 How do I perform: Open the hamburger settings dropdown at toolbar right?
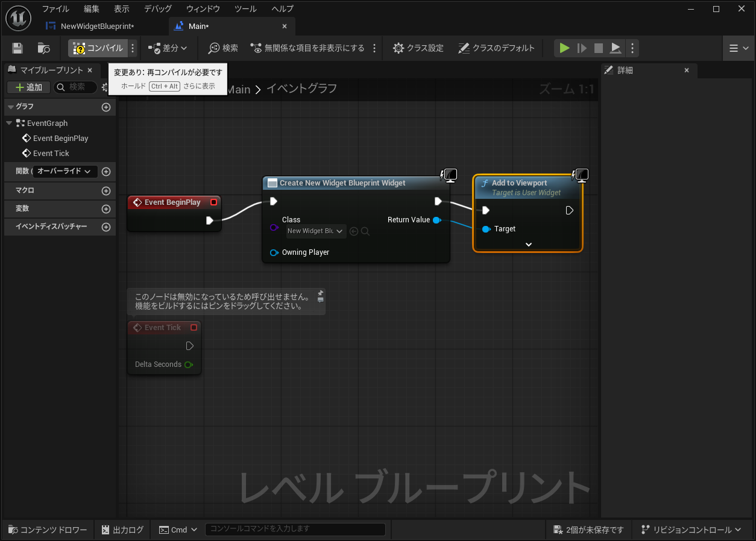(x=739, y=48)
